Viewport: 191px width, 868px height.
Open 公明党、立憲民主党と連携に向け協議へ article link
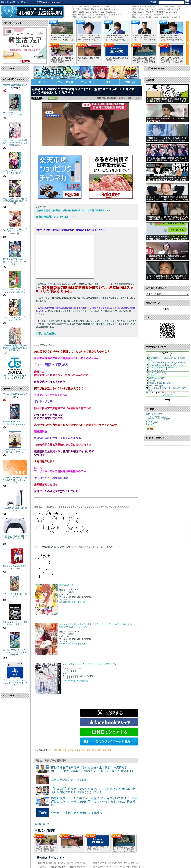(x=76, y=813)
